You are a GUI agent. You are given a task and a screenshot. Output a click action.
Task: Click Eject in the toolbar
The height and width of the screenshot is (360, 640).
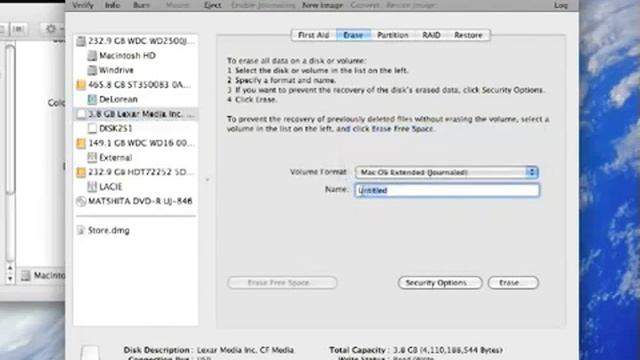pos(213,5)
